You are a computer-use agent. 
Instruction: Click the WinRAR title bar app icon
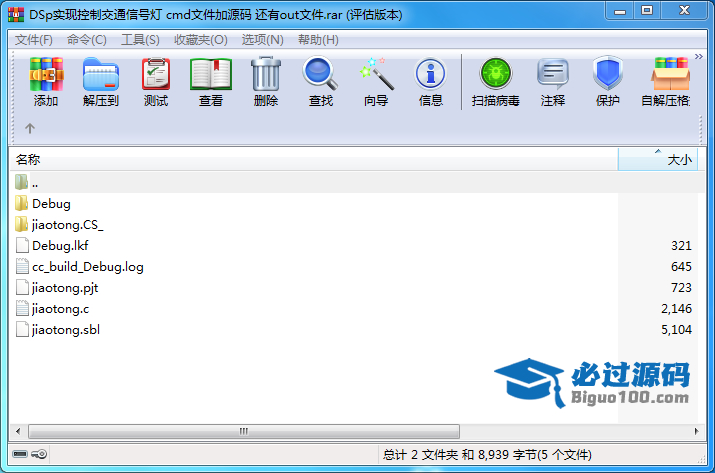click(x=16, y=15)
